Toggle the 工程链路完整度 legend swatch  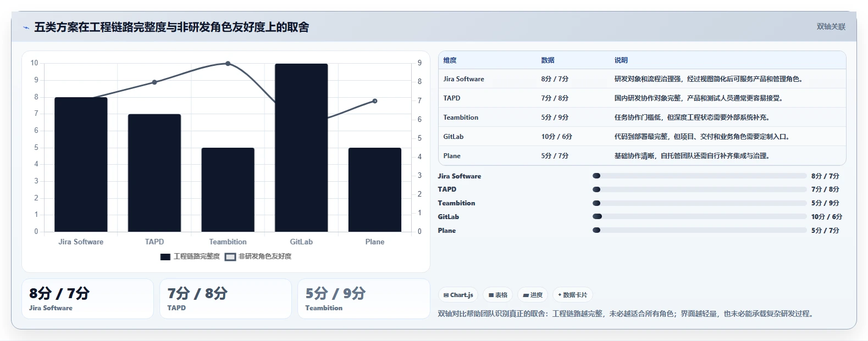(x=165, y=256)
